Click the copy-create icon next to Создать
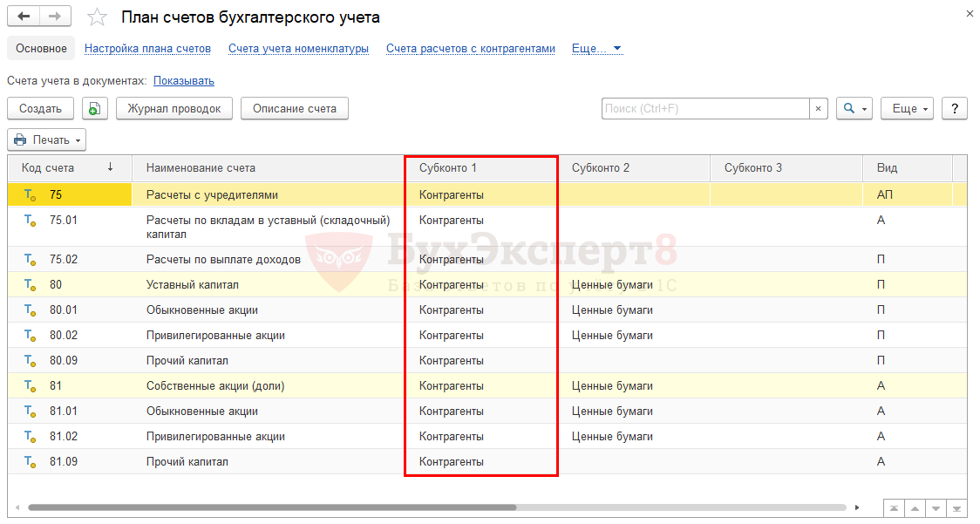Viewport: 980px width, 524px height. click(94, 109)
